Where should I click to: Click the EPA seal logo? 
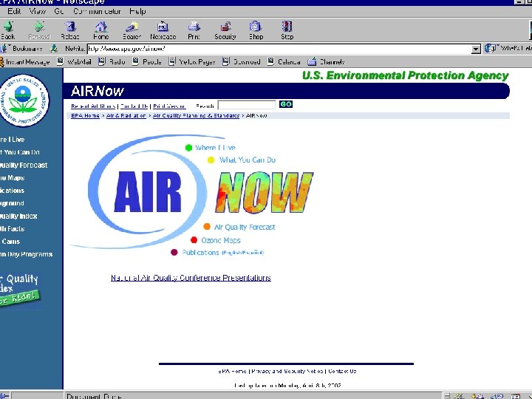[24, 100]
